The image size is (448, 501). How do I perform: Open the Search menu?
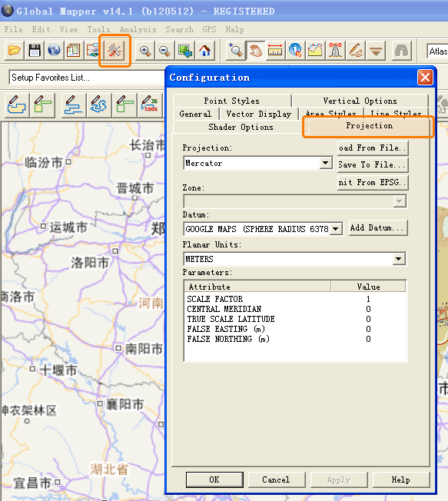179,29
